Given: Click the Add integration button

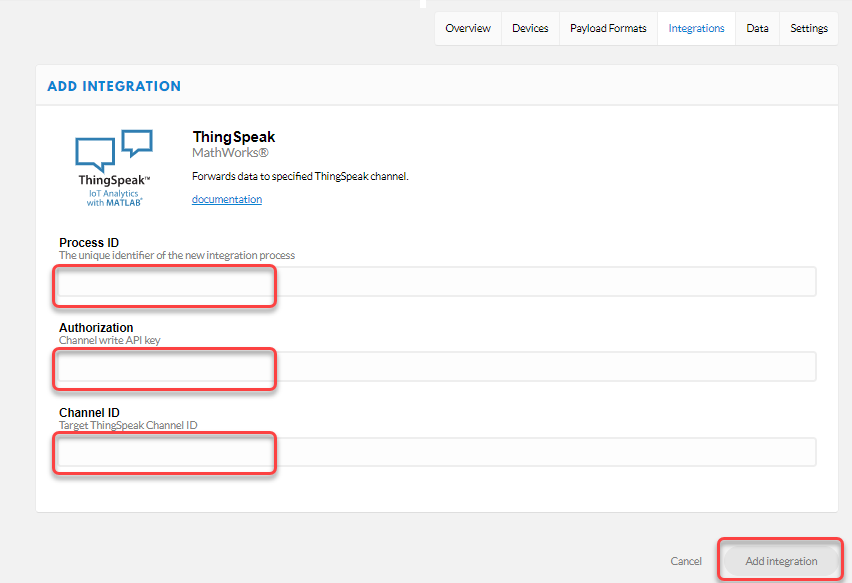Looking at the screenshot, I should 781,561.
